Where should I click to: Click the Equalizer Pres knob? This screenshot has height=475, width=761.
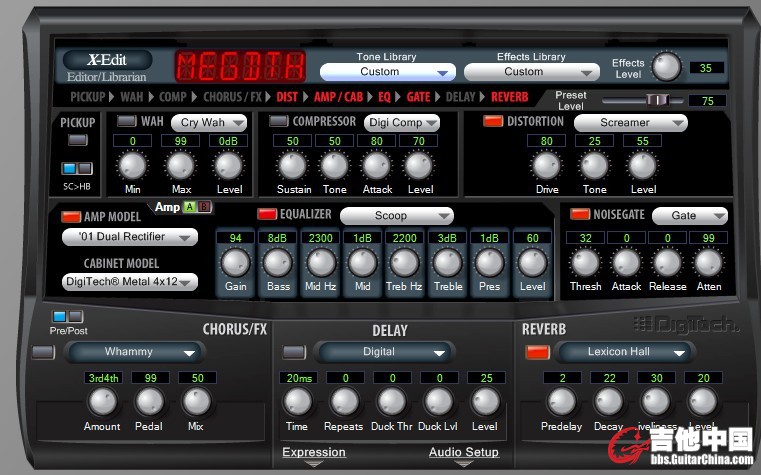tap(489, 262)
